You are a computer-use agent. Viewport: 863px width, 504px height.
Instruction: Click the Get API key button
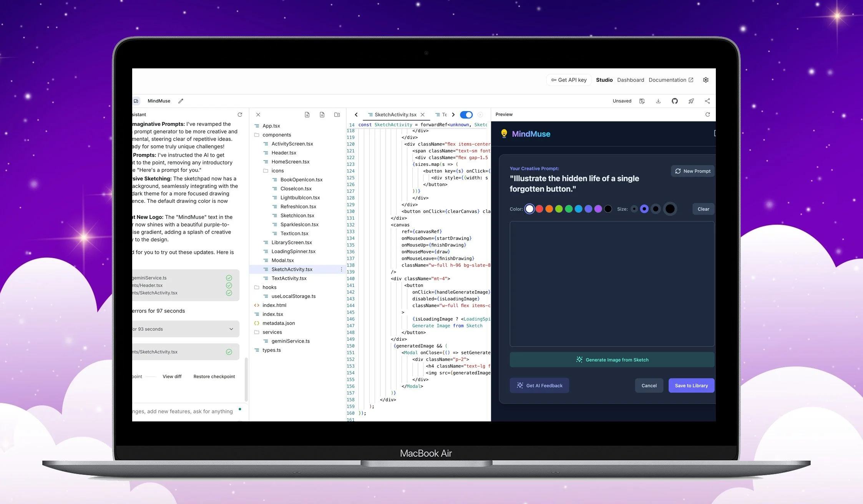(569, 80)
